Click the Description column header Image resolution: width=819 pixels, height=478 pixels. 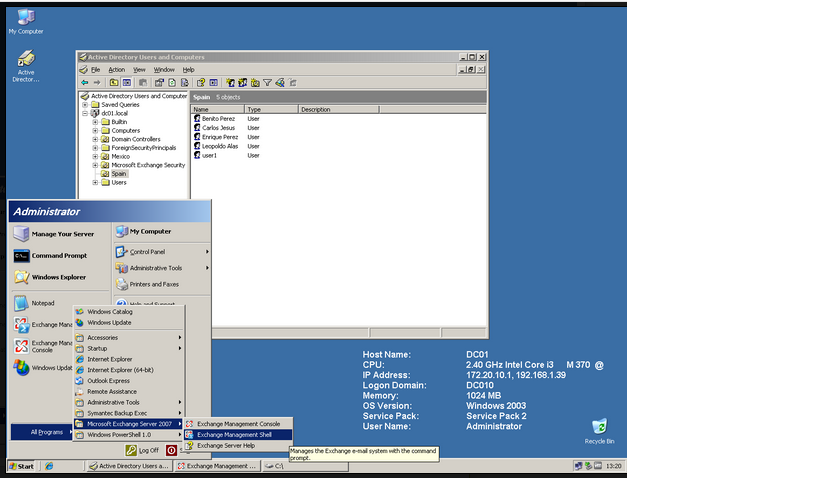338,109
